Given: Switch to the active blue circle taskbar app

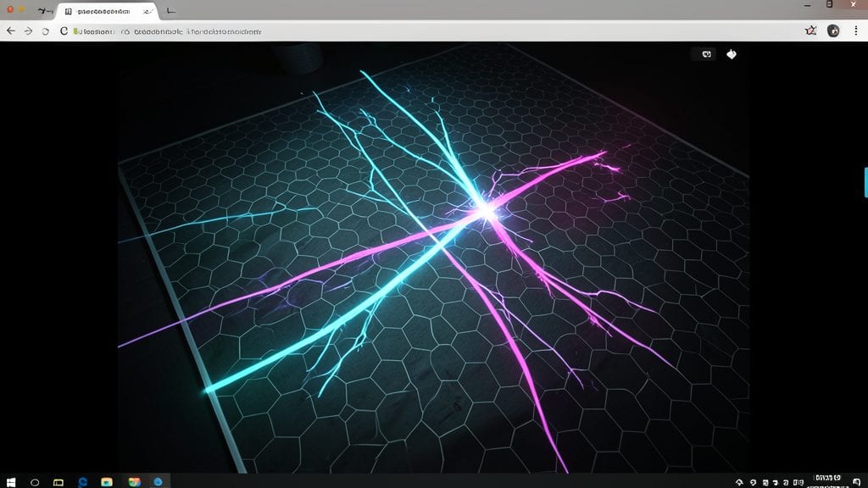Looking at the screenshot, I should (159, 482).
